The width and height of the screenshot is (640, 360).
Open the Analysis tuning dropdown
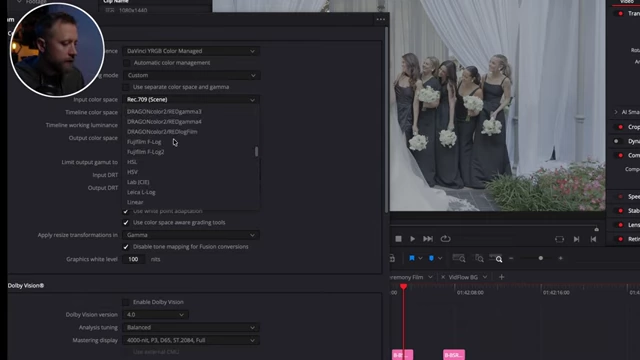[191, 327]
